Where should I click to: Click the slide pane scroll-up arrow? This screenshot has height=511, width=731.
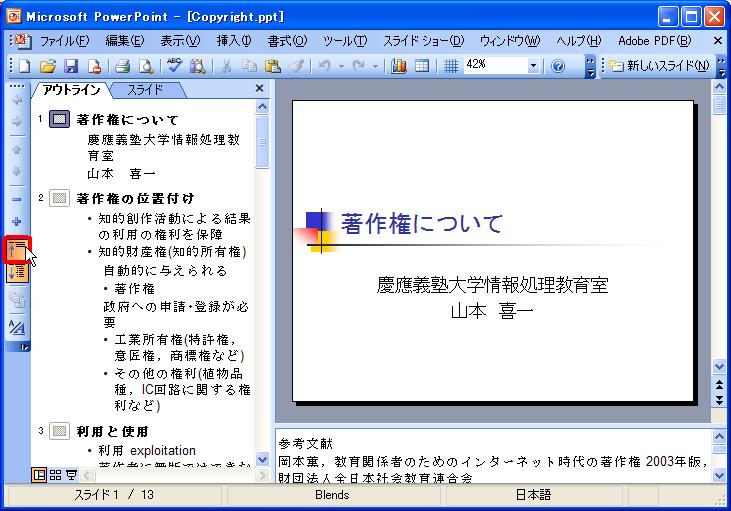coord(719,87)
